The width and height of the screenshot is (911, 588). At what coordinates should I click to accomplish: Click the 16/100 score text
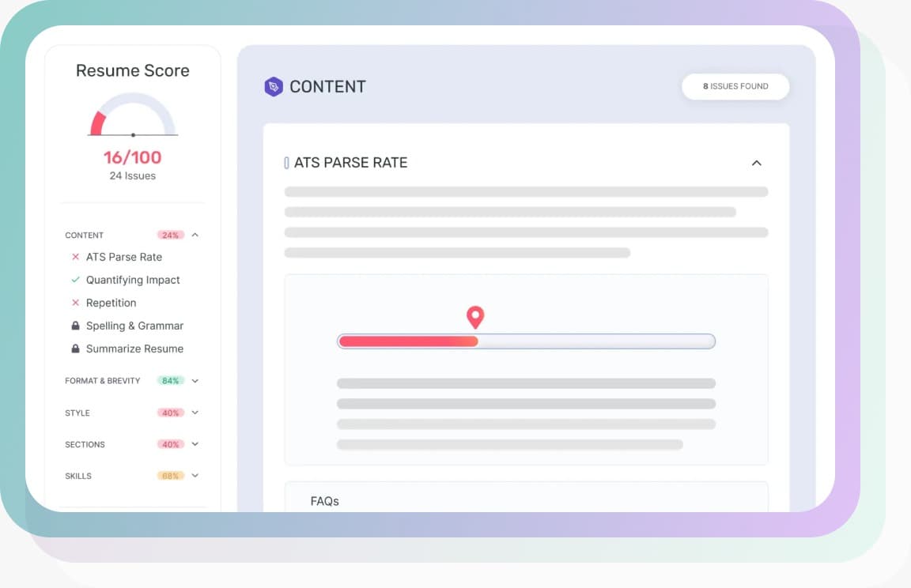point(133,157)
